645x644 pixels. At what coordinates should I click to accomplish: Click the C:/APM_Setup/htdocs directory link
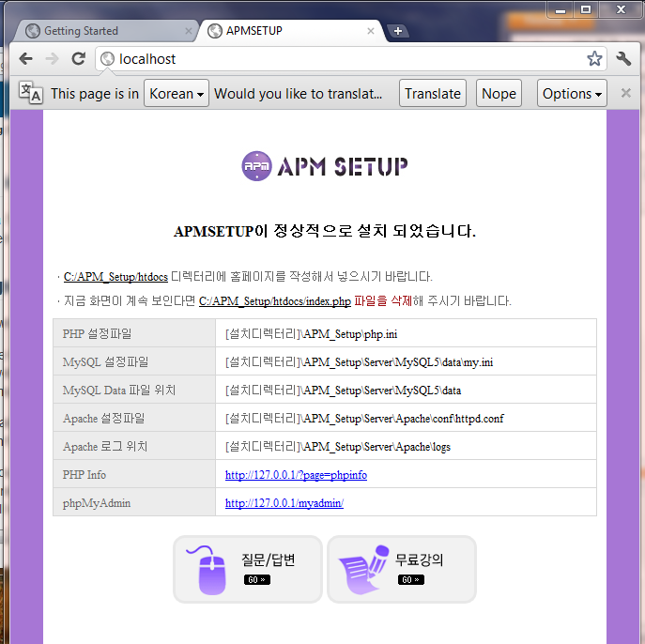point(115,277)
